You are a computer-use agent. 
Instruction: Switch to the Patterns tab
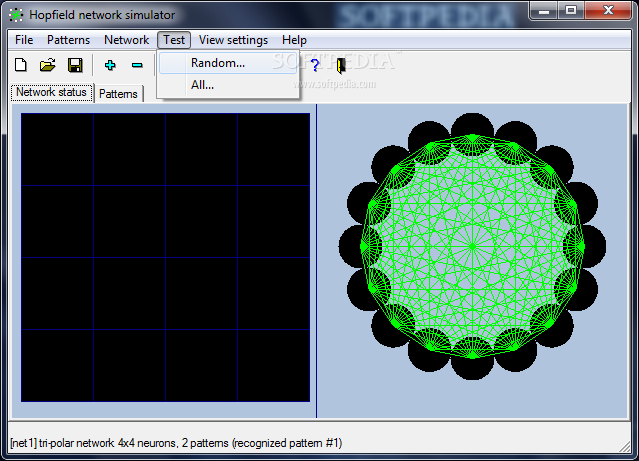click(119, 94)
